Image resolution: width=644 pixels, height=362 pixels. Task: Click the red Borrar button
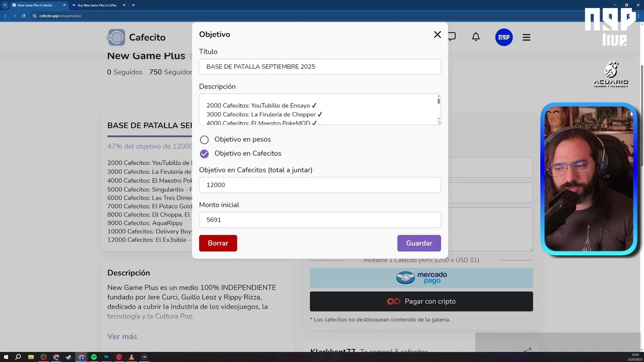pyautogui.click(x=218, y=243)
